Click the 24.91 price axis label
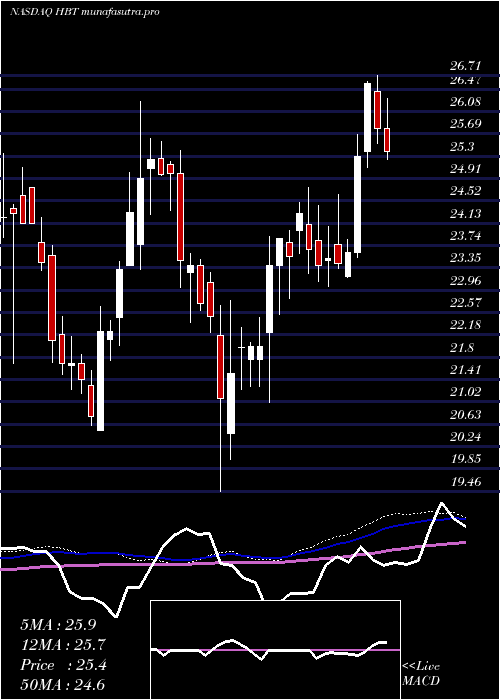500x700 pixels. click(x=465, y=169)
